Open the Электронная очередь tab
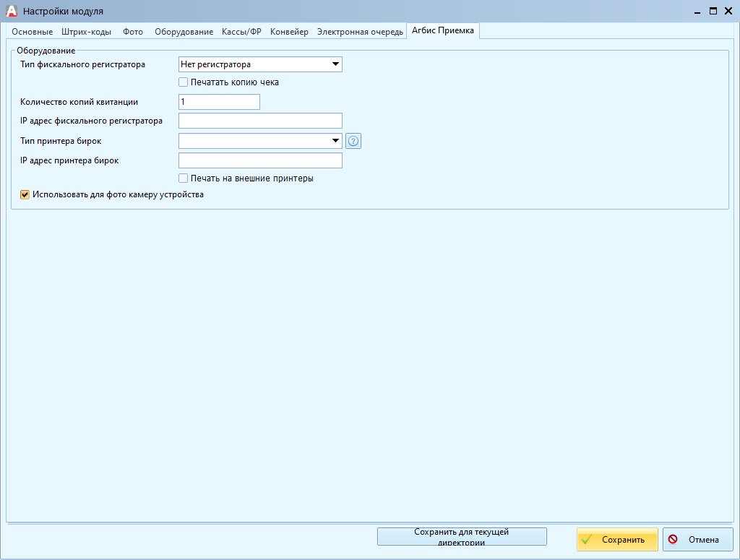Viewport: 740px width, 560px height. 360,32
